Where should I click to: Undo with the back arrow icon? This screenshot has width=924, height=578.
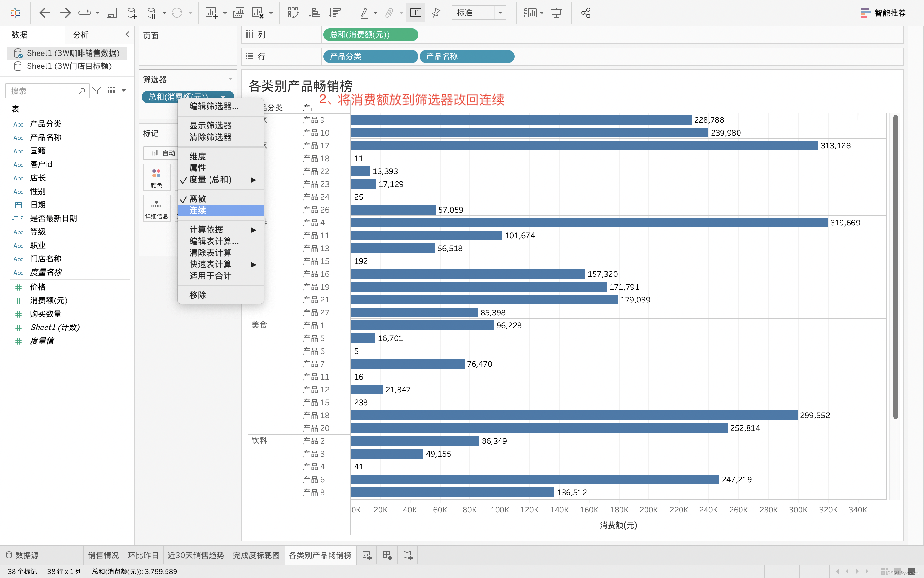pyautogui.click(x=45, y=13)
